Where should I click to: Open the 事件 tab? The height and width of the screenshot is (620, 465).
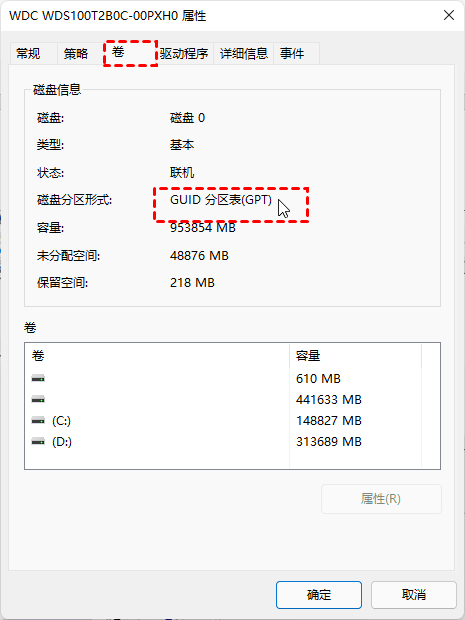point(292,53)
